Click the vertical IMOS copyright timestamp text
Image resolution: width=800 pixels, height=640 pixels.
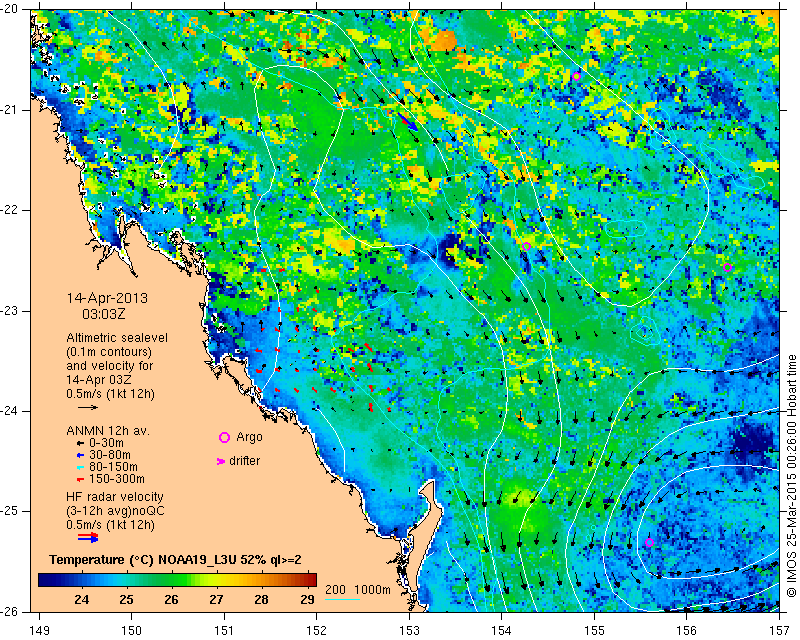click(792, 476)
